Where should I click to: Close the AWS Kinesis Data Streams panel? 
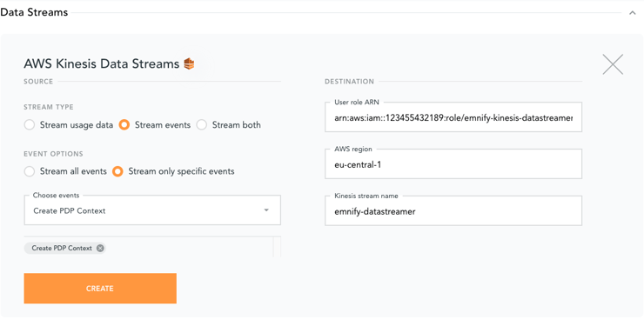click(x=613, y=64)
